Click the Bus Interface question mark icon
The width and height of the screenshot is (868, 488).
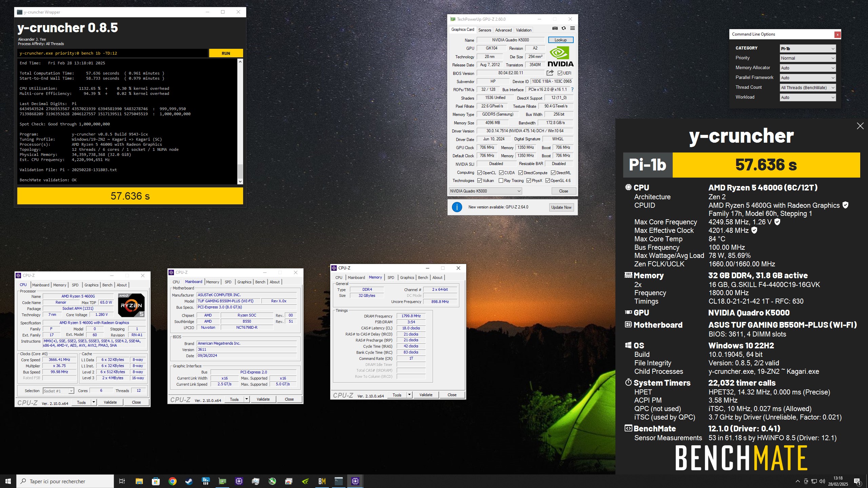coord(572,89)
